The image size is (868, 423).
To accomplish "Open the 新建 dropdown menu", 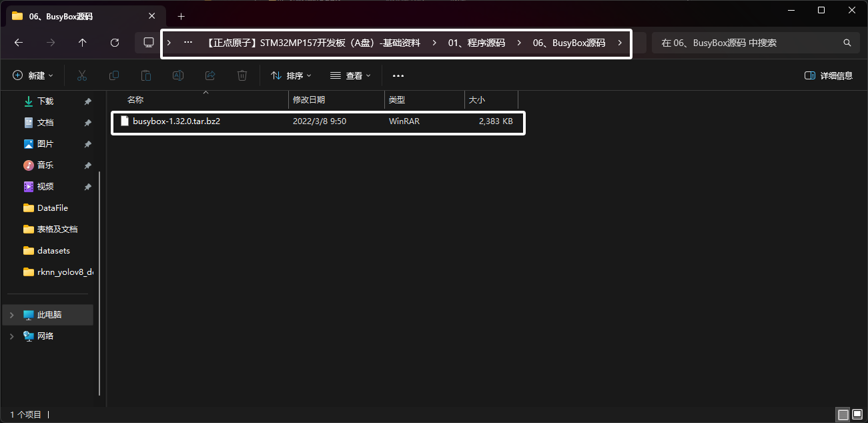I will pyautogui.click(x=33, y=75).
